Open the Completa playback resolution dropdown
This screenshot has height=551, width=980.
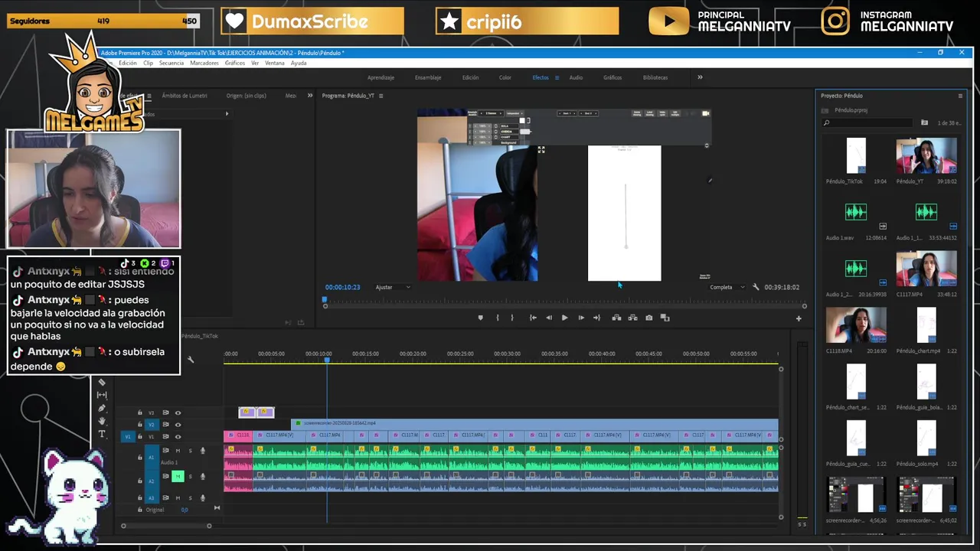tap(727, 287)
